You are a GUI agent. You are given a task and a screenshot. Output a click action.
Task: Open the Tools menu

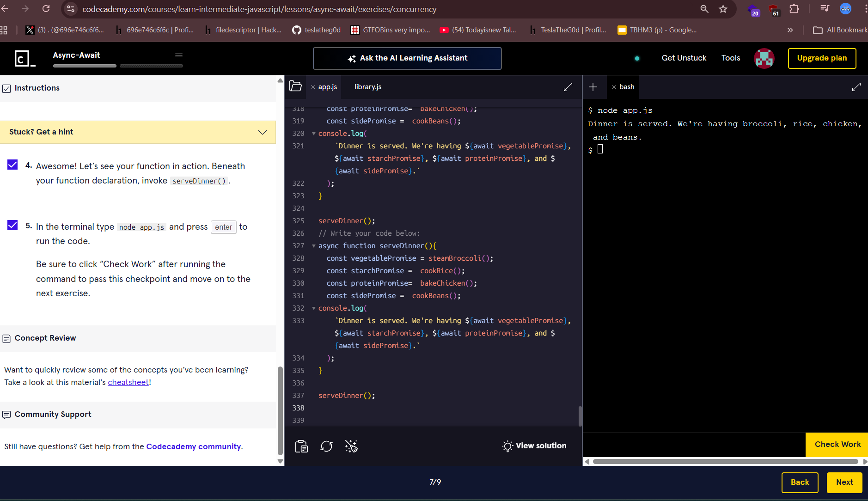730,58
